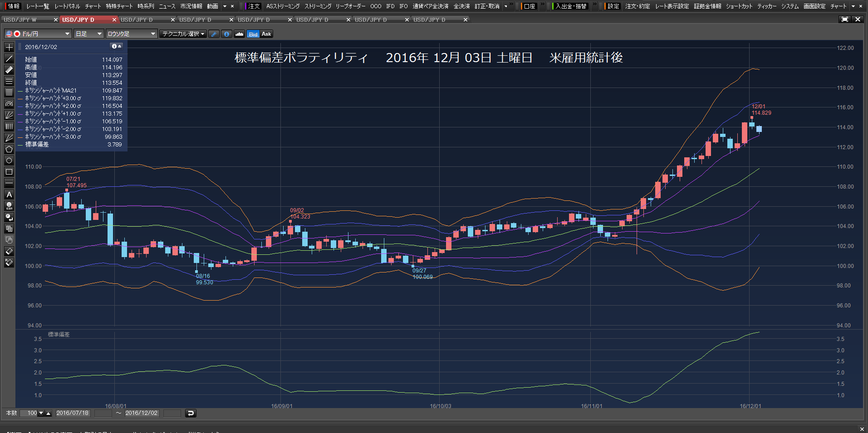Expand the 注文 toolbar overflow arrow after 訂正・取消
Viewport: 868px width, 433px height.
(506, 6)
